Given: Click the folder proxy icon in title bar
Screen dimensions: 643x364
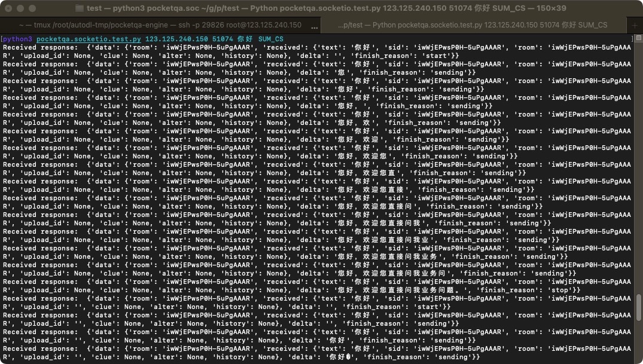Looking at the screenshot, I should tap(80, 8).
